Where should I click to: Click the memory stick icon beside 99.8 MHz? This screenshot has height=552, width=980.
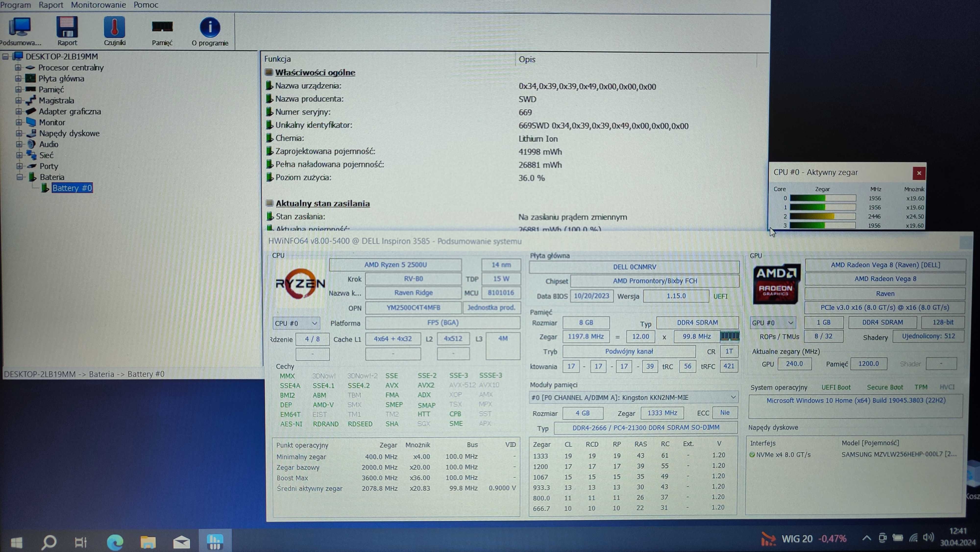tap(730, 336)
